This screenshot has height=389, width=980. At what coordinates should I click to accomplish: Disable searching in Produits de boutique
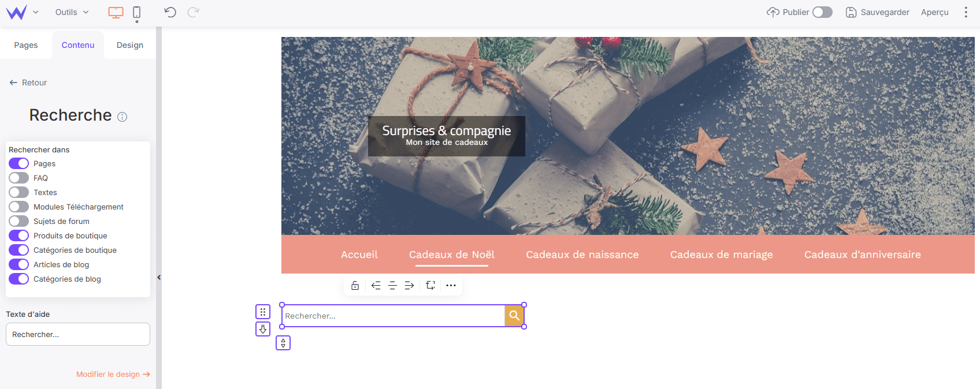pyautogui.click(x=18, y=235)
